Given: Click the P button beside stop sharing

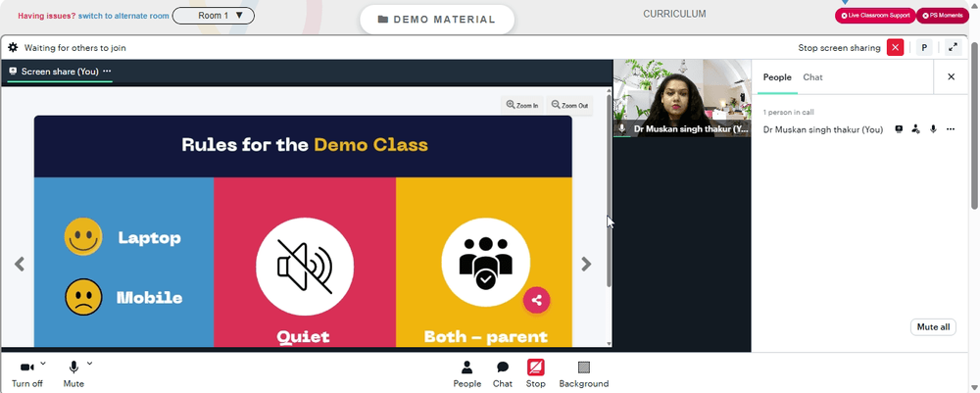Looking at the screenshot, I should [x=924, y=47].
